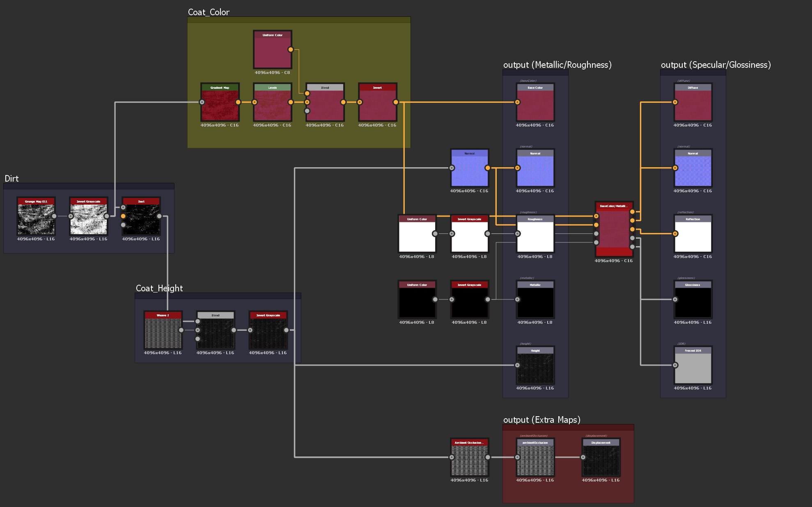Click the Gradient Map output connector
The height and width of the screenshot is (507, 812).
point(238,102)
